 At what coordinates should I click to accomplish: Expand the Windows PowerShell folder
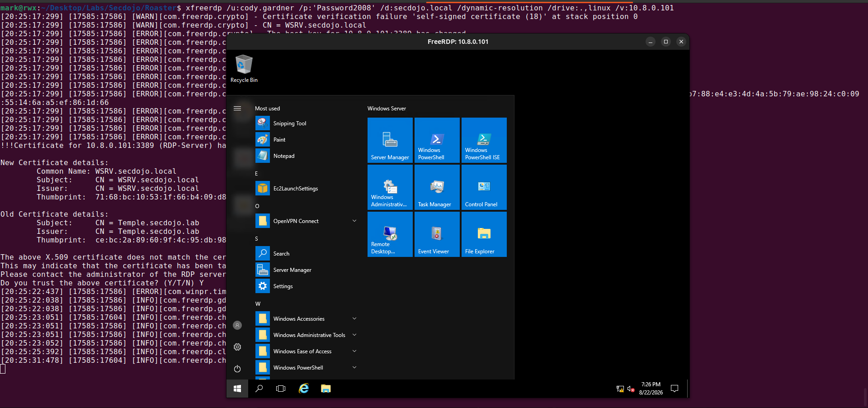(307, 367)
